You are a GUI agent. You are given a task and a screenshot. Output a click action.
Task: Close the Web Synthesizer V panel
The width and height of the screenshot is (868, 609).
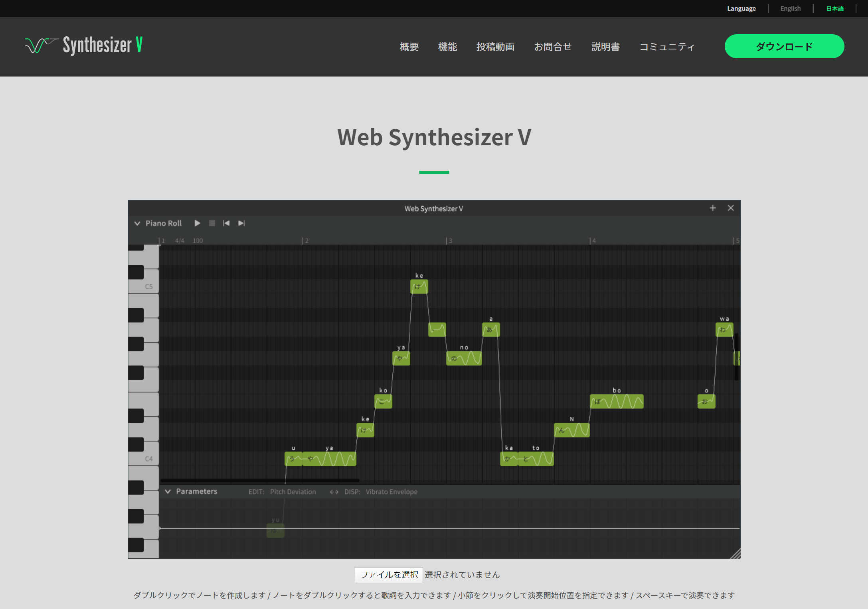[x=731, y=208]
